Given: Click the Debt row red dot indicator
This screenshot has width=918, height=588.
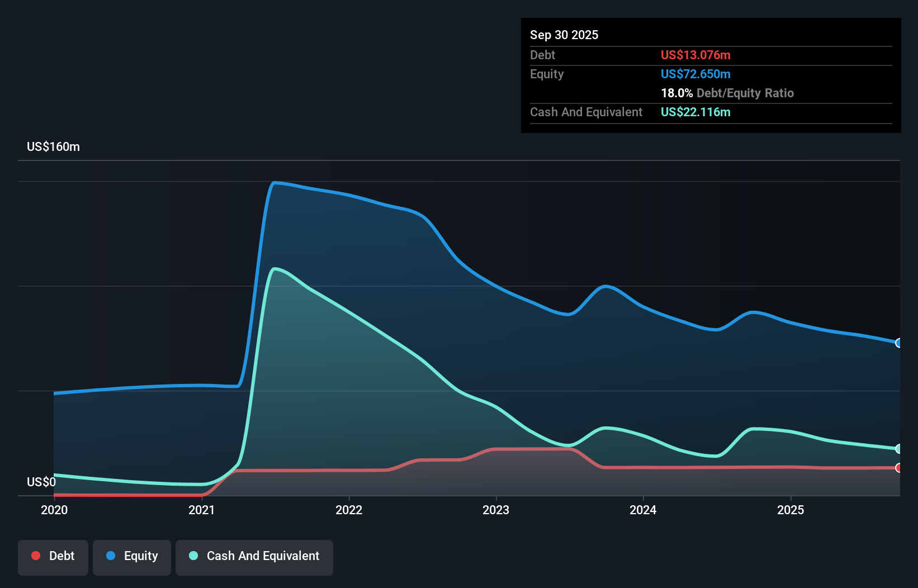Looking at the screenshot, I should (x=695, y=55).
